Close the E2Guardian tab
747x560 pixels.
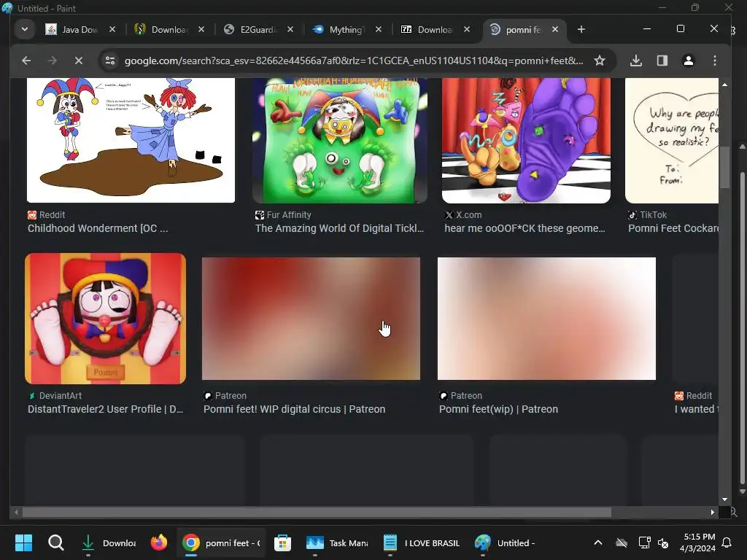290,29
